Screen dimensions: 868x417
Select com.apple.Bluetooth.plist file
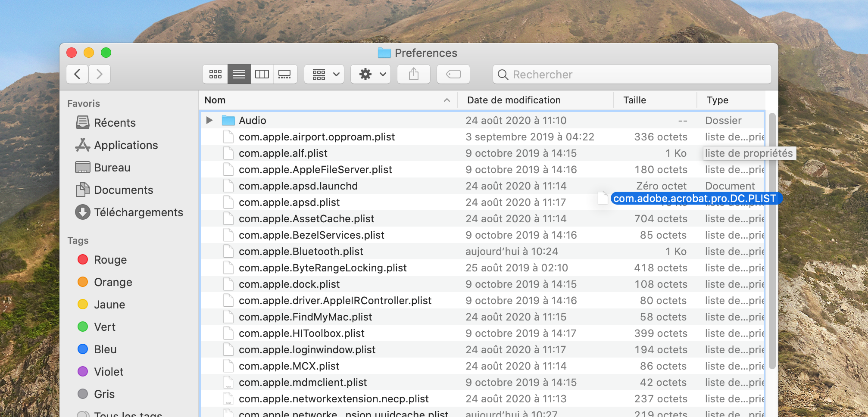pos(300,252)
